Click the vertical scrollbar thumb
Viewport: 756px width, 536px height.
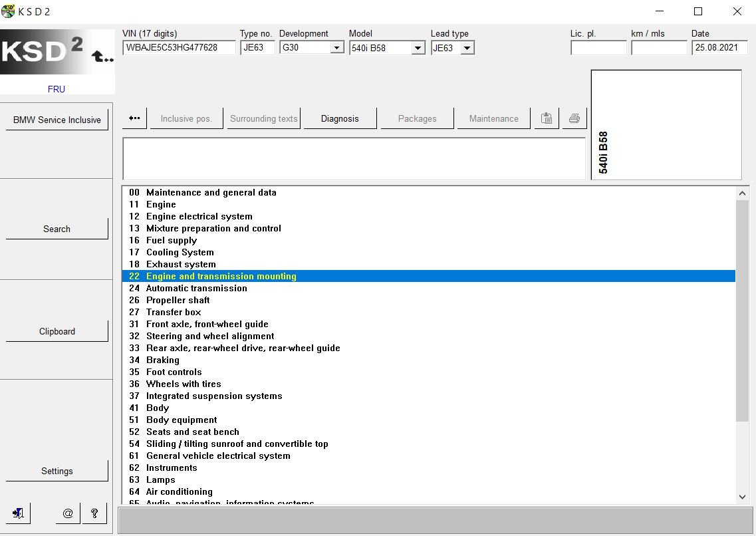(742, 311)
